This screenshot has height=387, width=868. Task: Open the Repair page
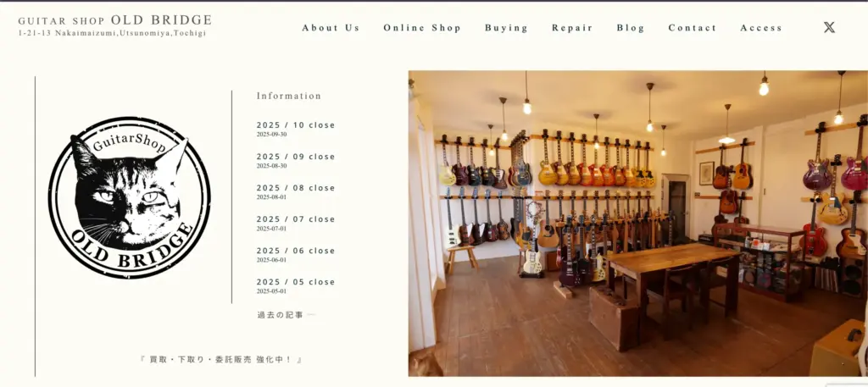pos(572,28)
